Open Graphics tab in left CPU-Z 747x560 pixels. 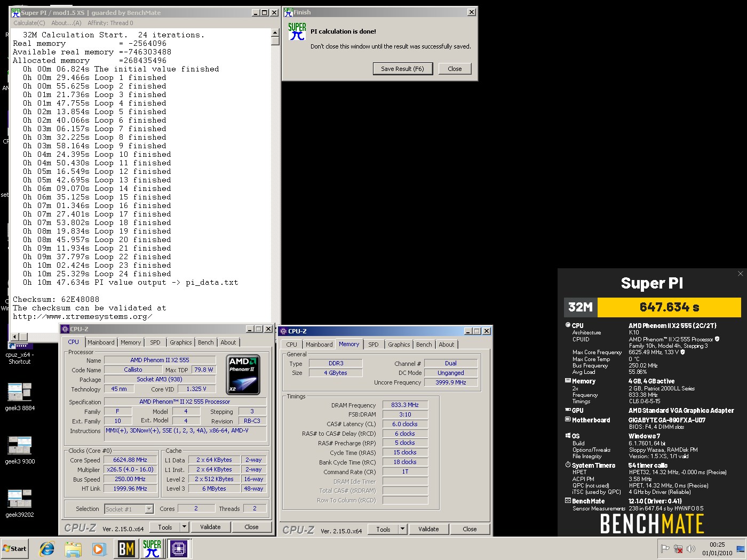pos(181,342)
